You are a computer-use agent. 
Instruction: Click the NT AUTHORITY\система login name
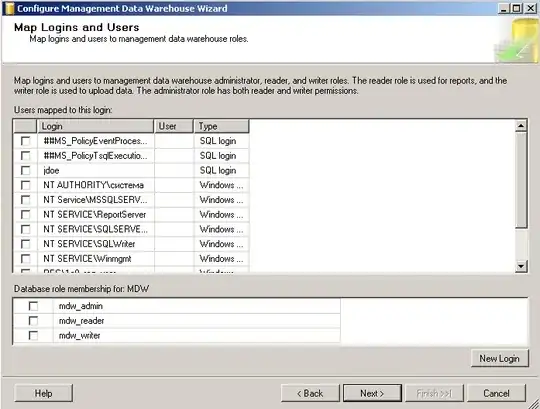point(93,185)
